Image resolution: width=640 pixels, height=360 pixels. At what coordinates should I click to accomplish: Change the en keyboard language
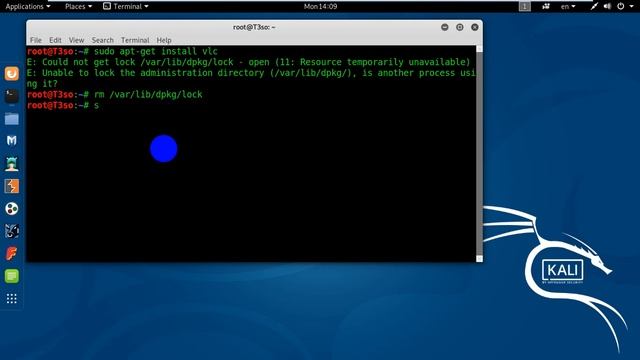(568, 6)
